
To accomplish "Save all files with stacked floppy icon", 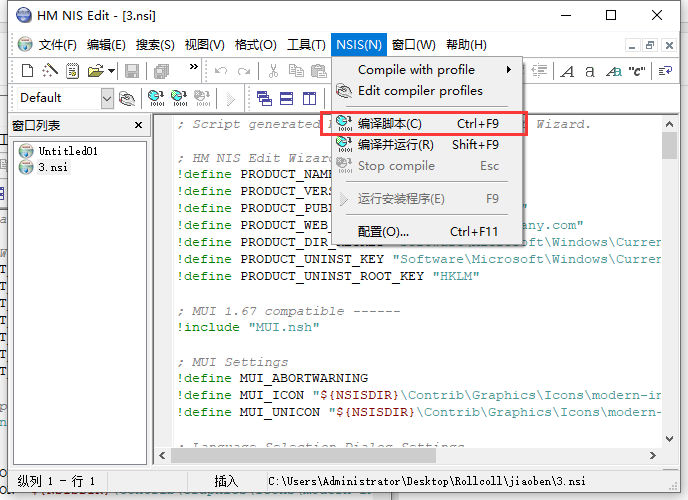I will 161,71.
